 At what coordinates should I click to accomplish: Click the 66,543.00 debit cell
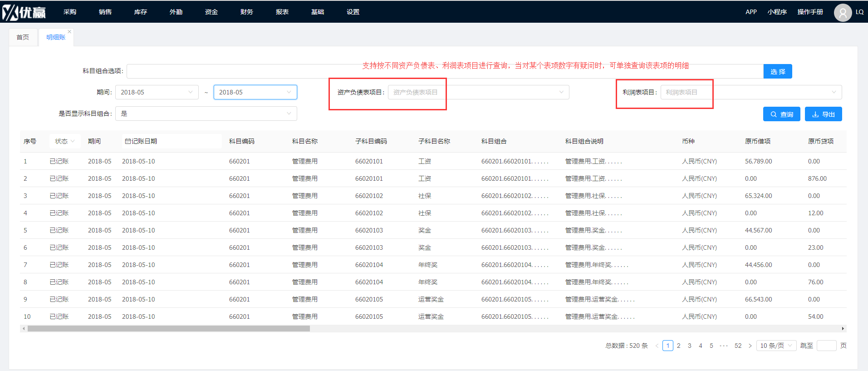(x=759, y=299)
